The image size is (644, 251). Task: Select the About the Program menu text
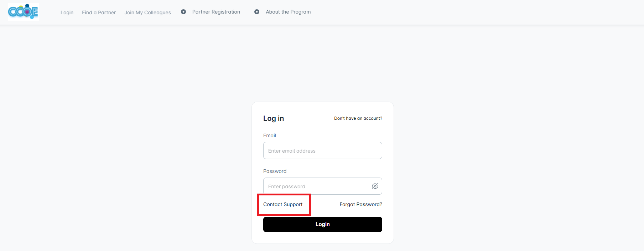[288, 12]
